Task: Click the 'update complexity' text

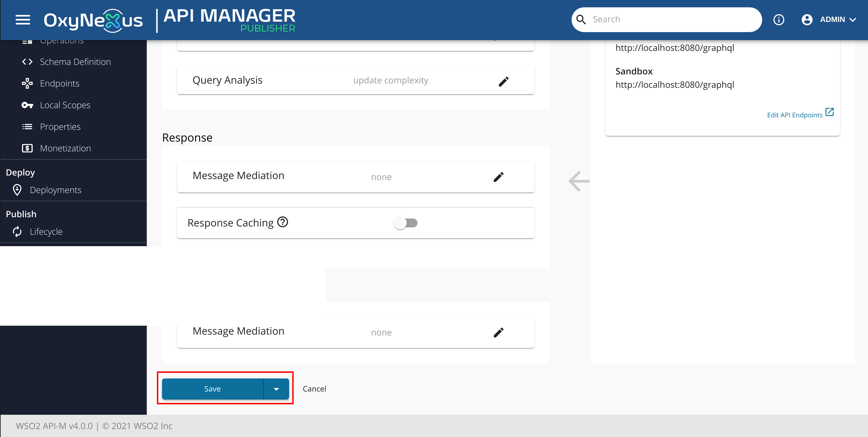Action: (x=390, y=80)
